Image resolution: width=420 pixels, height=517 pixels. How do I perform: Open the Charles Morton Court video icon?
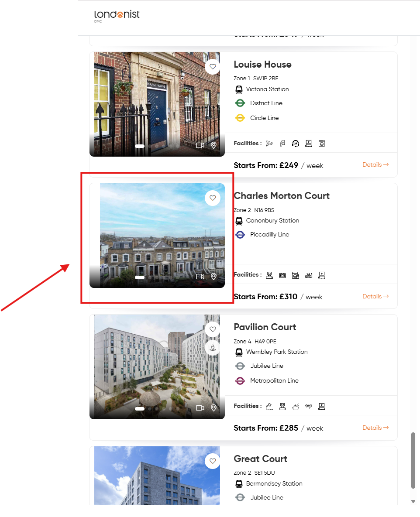(x=200, y=276)
